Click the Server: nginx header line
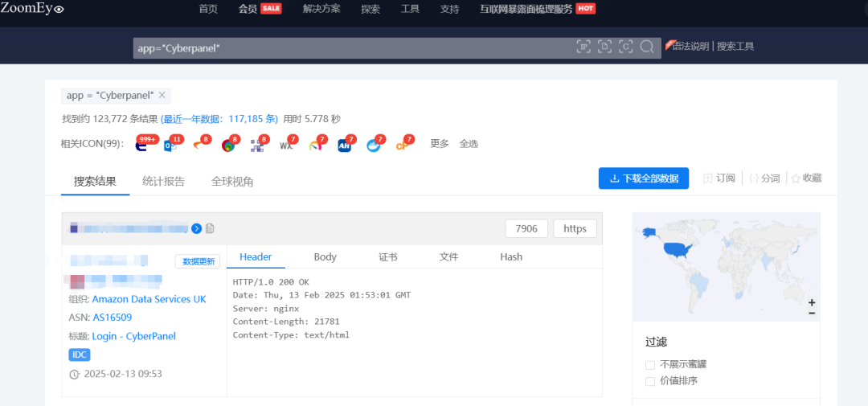The width and height of the screenshot is (868, 406). (x=266, y=309)
